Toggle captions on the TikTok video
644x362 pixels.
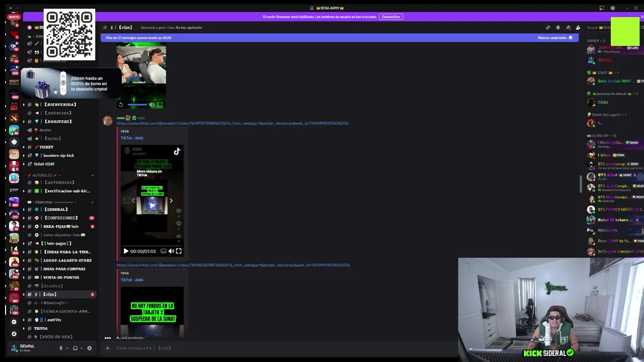point(164,251)
